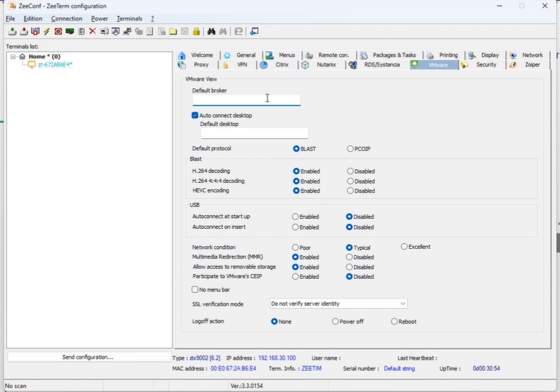Set Network condition to Excellent
Viewport: 560px width, 392px height.
tap(404, 247)
